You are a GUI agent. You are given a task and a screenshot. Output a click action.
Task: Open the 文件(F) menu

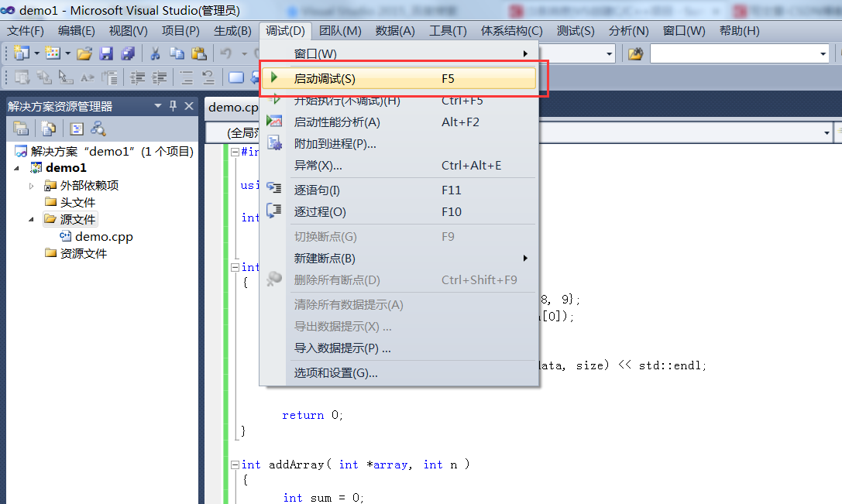click(x=26, y=31)
